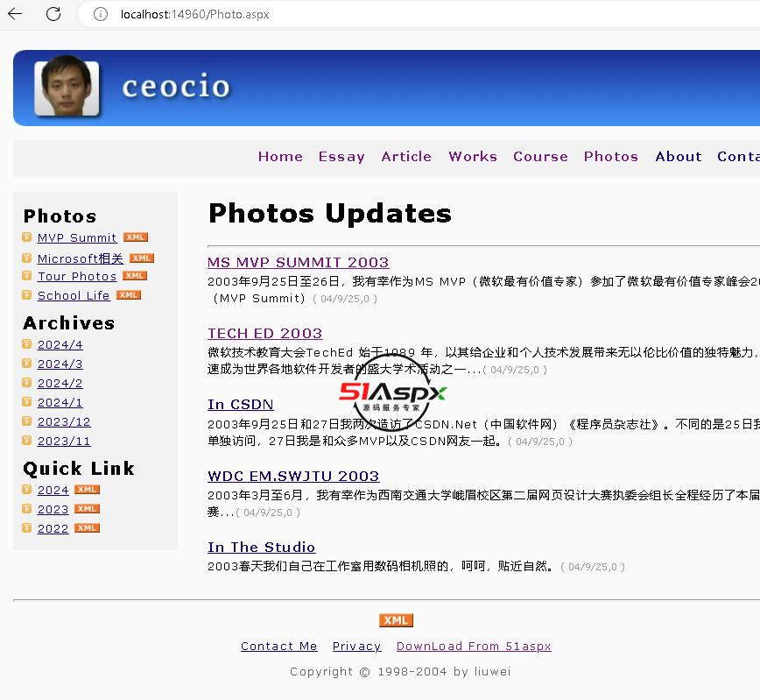The height and width of the screenshot is (700, 760).
Task: Open the Contact Me footer link
Action: 279,647
